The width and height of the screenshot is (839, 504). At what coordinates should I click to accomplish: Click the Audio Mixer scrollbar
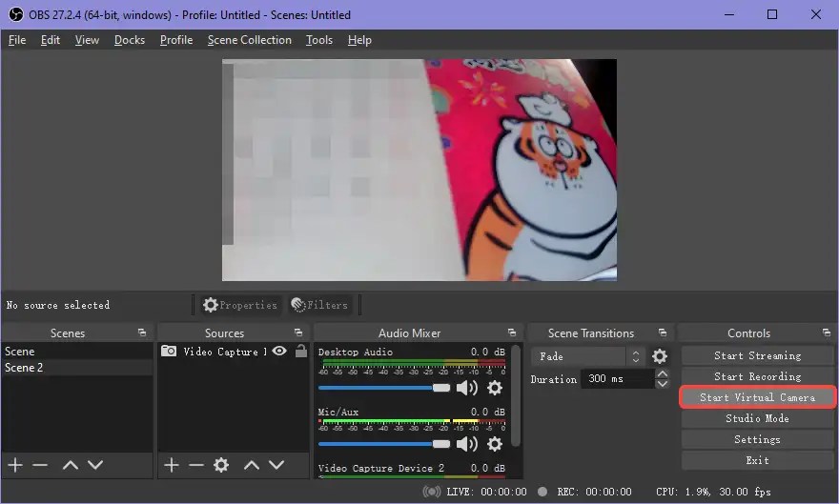515,395
